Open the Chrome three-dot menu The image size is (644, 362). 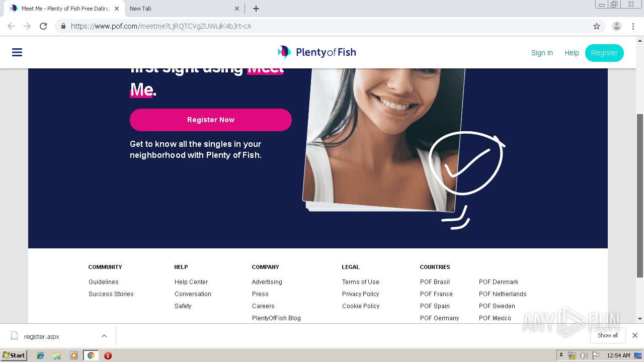(633, 26)
